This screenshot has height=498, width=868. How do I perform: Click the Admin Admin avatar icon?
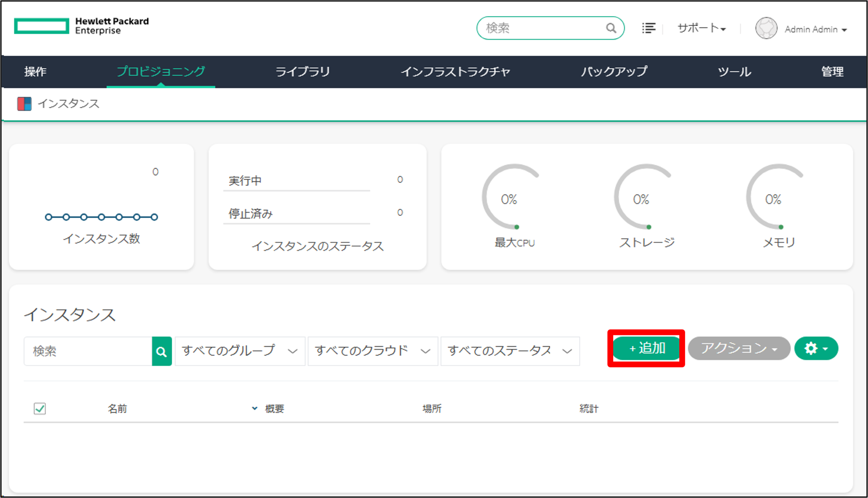(x=766, y=27)
